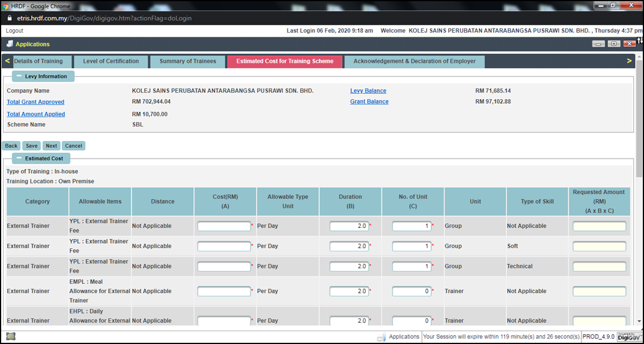Viewport: 644px width, 344px height.
Task: Click the Applications panel header icon
Action: (10, 44)
